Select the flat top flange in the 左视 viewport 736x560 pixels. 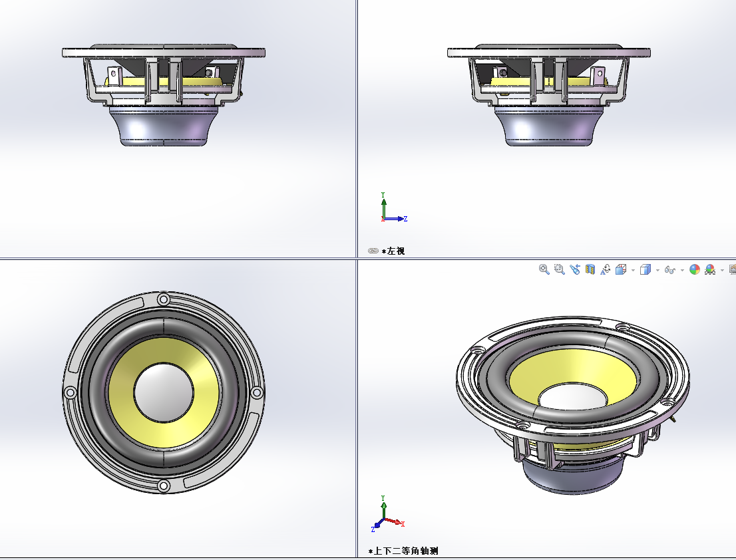pos(549,53)
